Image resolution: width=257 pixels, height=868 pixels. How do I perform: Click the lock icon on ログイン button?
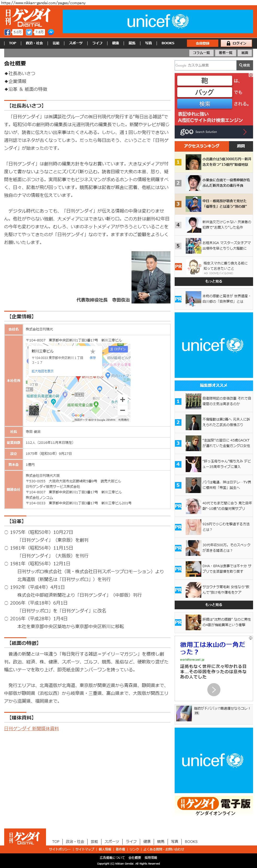click(x=229, y=43)
